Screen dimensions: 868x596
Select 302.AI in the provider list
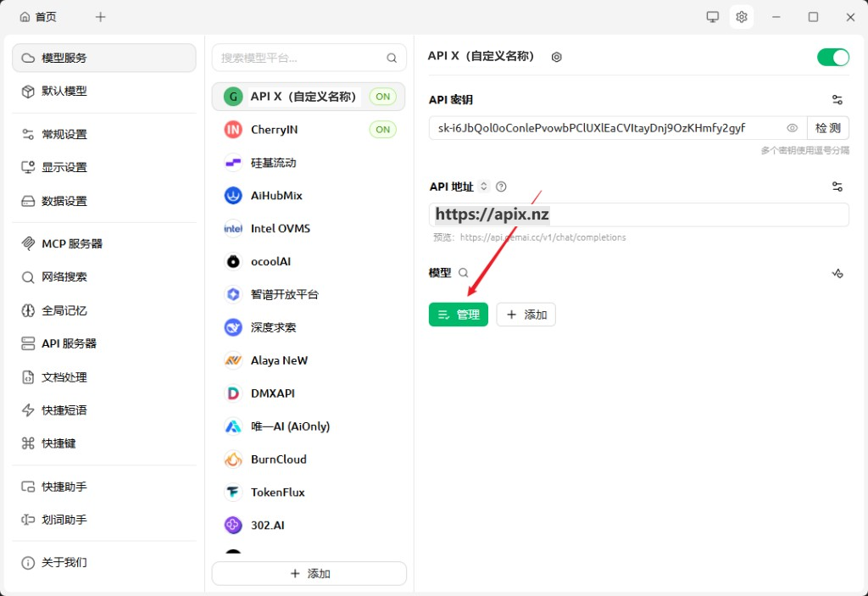point(309,525)
